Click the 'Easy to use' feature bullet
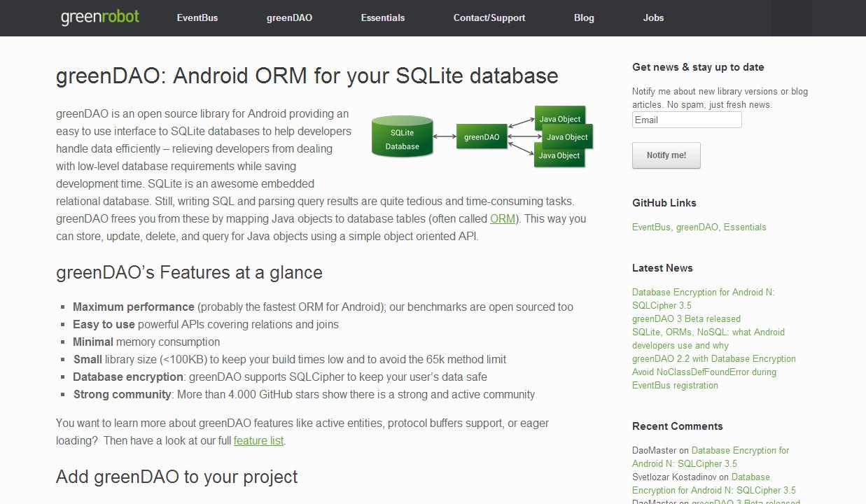The image size is (866, 504). click(206, 324)
